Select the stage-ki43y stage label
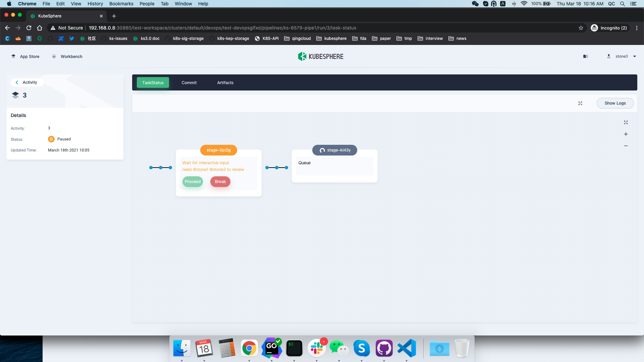This screenshot has height=362, width=644. 335,150
